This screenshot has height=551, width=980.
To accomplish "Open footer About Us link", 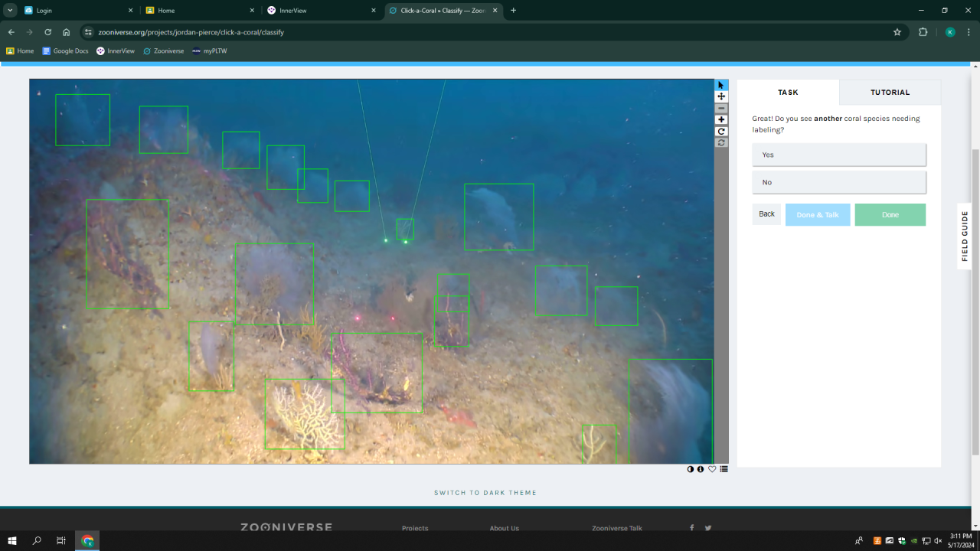I will pos(505,528).
